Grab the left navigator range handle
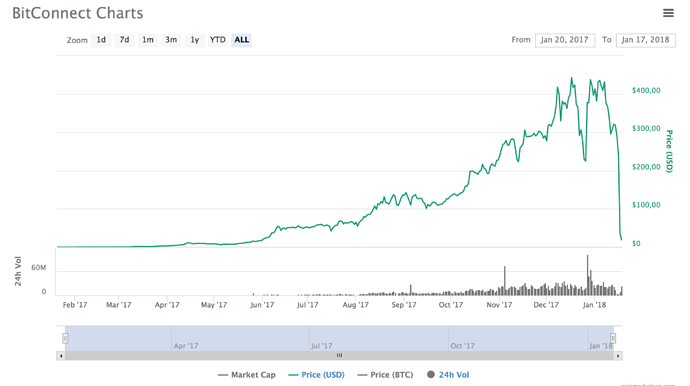 tap(65, 338)
